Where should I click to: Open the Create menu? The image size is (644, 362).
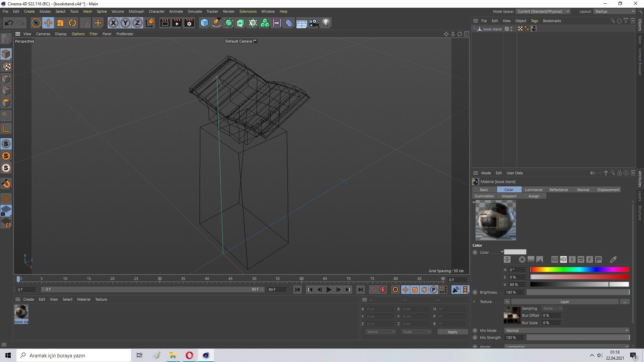click(x=29, y=11)
